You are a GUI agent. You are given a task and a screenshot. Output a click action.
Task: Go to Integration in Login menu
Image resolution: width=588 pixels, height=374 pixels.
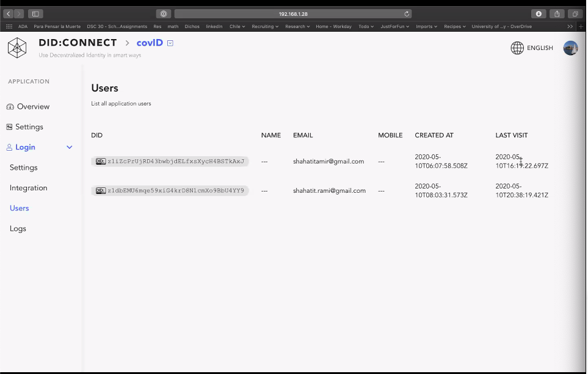[x=29, y=188]
